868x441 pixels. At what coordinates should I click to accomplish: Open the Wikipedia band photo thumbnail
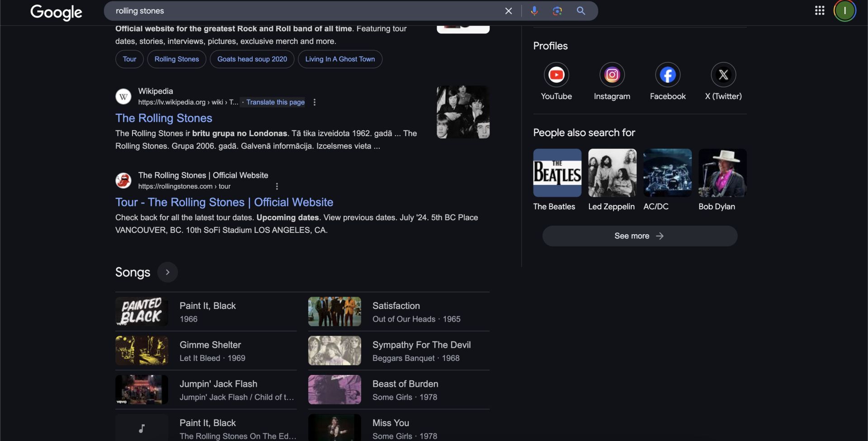pos(463,112)
